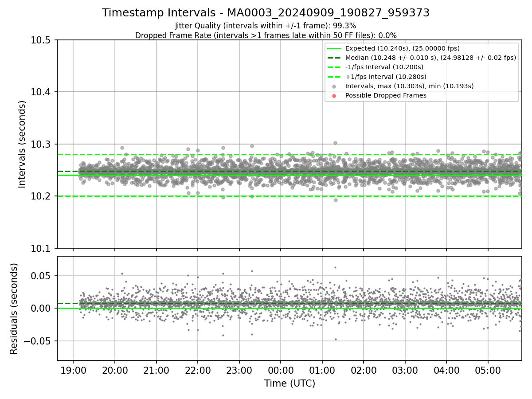
Task: Click the 10.1 tick label on the intervals axis
Action: (42, 248)
